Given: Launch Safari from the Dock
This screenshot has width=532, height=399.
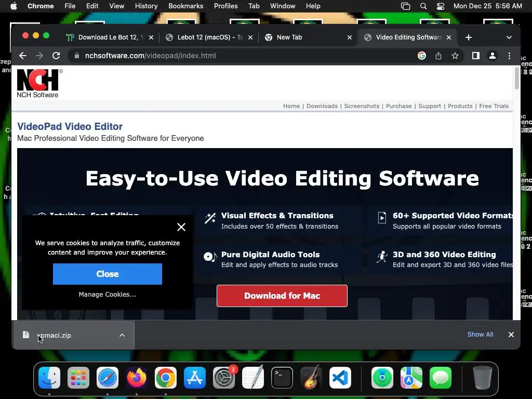Looking at the screenshot, I should tap(108, 377).
